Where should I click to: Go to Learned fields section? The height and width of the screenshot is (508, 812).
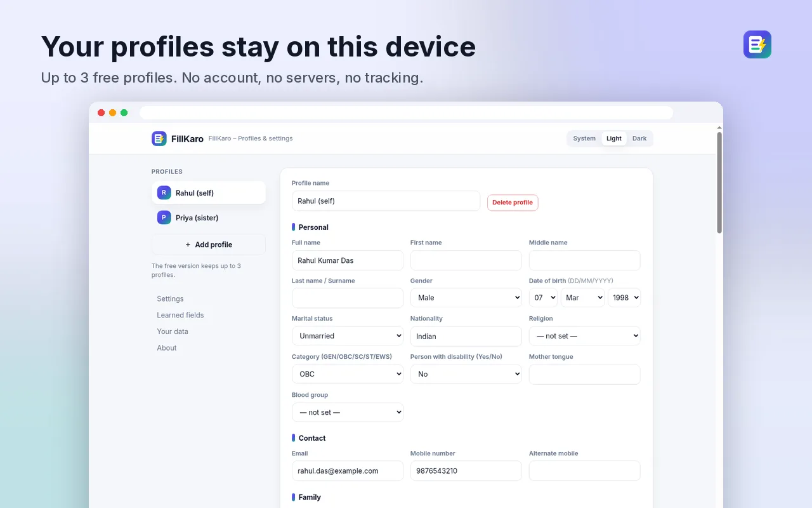coord(180,316)
